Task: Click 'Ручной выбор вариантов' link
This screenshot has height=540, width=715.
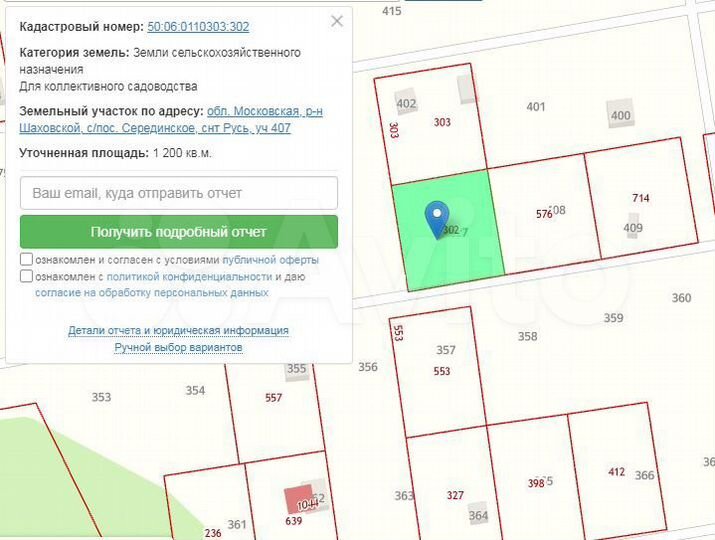Action: pos(178,347)
